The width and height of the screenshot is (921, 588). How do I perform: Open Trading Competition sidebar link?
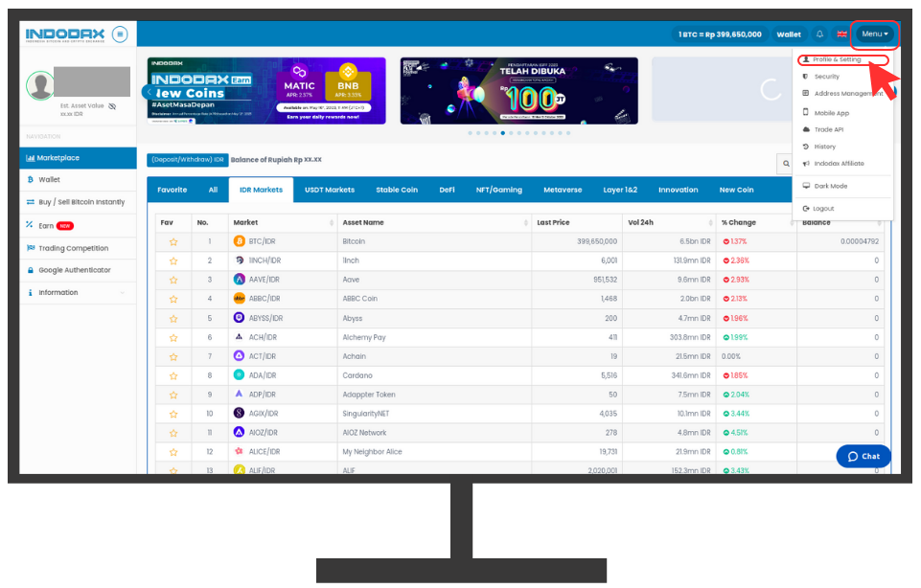tap(79, 248)
